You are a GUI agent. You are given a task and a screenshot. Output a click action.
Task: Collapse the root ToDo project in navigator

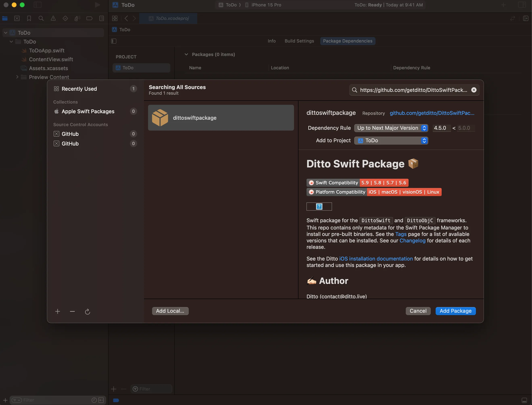coord(6,33)
